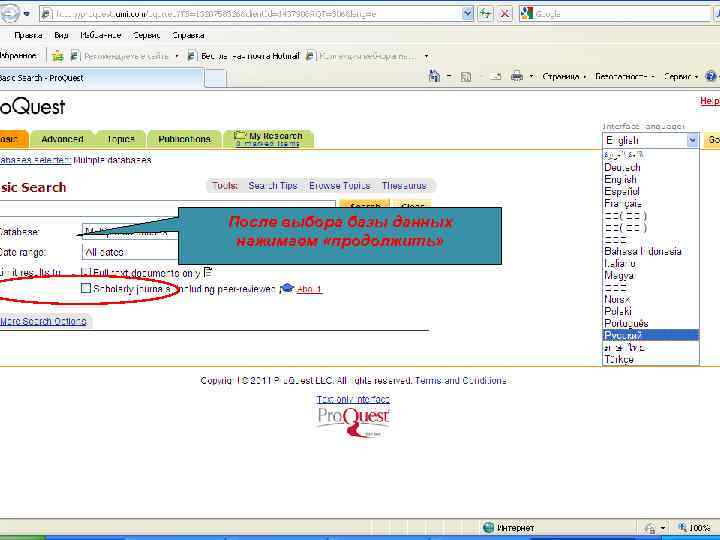The width and height of the screenshot is (720, 540).
Task: Open dropdown arrow next to home icon
Action: coord(449,76)
